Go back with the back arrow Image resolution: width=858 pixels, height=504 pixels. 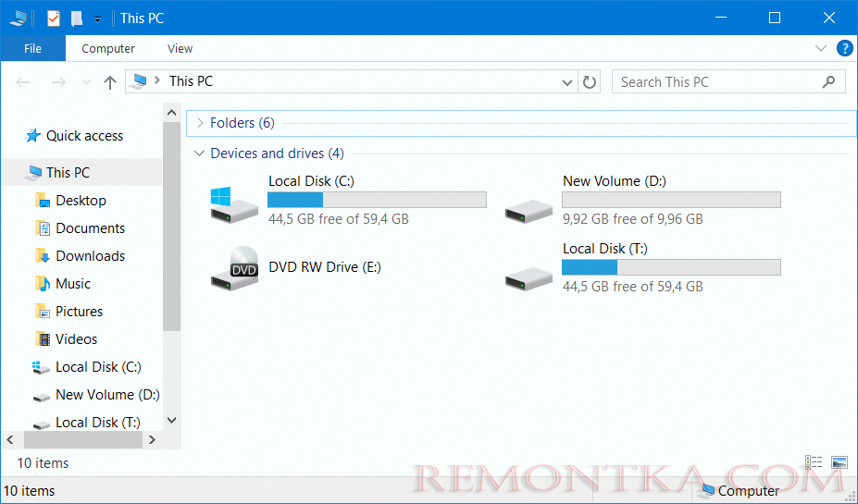[x=22, y=82]
